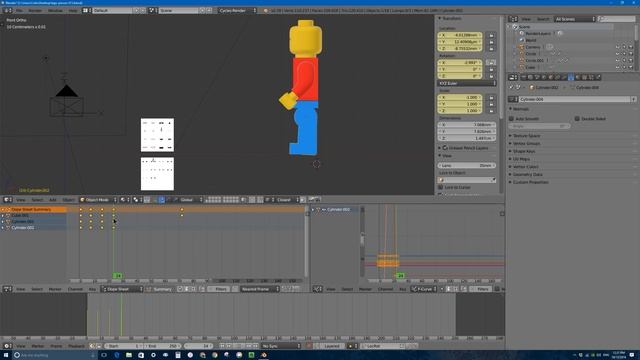Open the File menu in the top bar

tap(19, 10)
